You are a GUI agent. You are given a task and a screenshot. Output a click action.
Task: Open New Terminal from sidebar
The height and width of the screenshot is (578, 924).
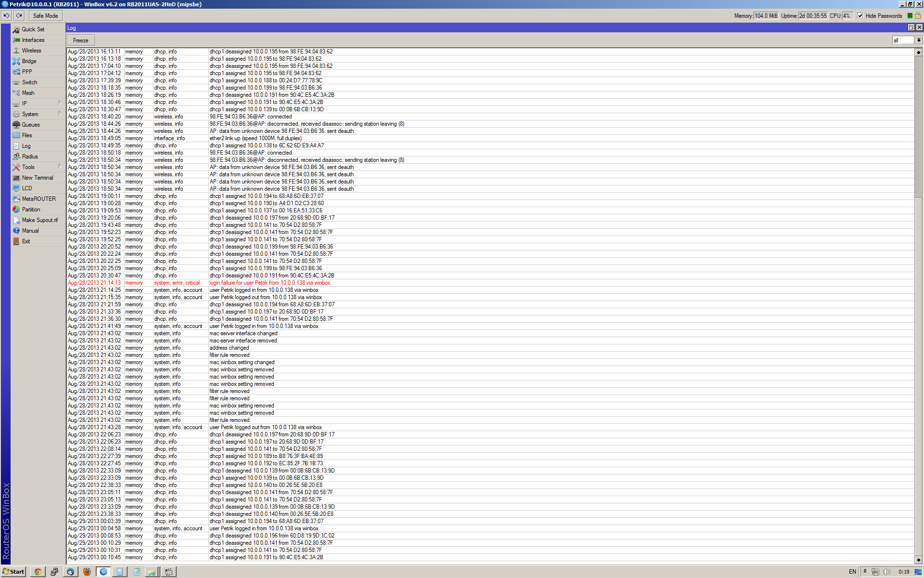pos(37,178)
